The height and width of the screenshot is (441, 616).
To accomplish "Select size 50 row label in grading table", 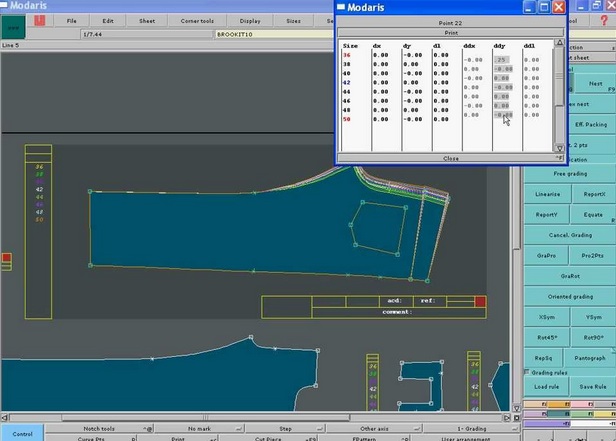I will tap(346, 119).
